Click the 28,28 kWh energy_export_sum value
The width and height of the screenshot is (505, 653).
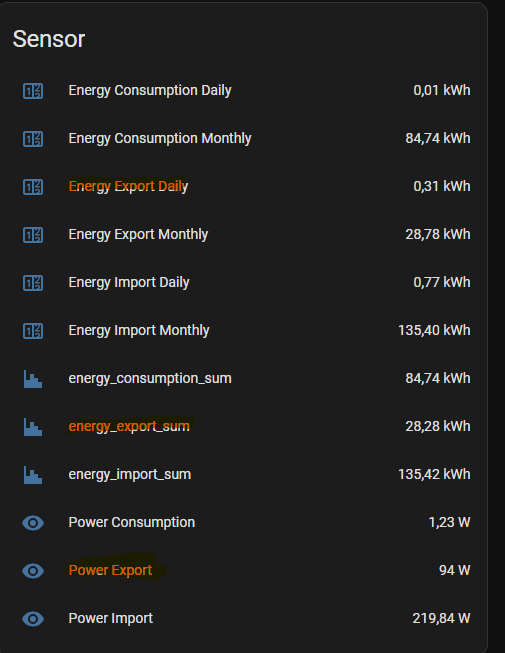(x=438, y=426)
